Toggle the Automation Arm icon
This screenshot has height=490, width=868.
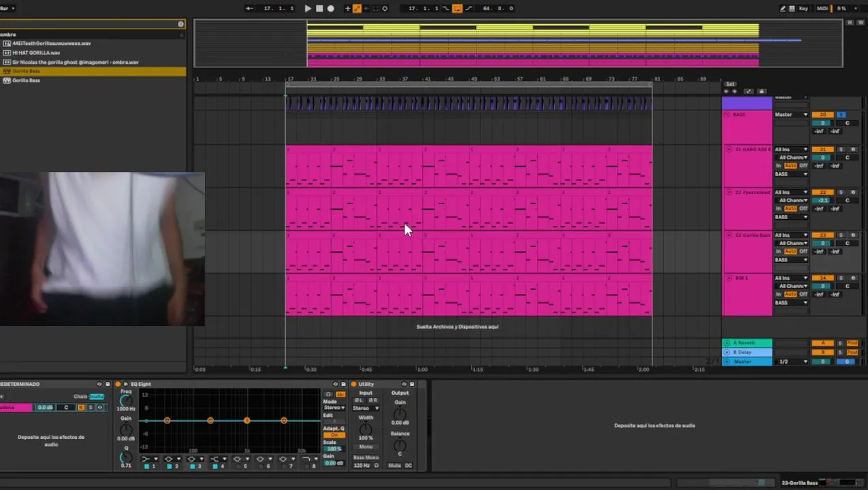pyautogui.click(x=357, y=8)
